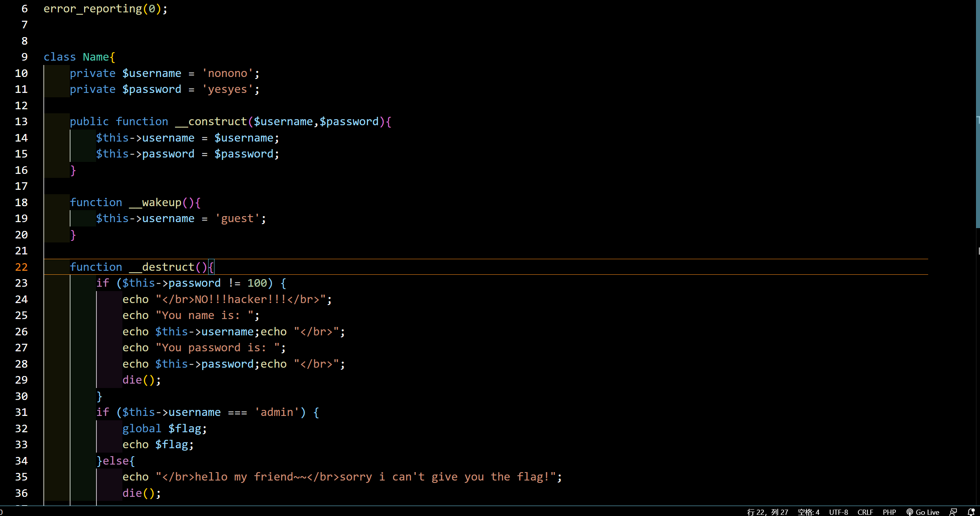980x516 pixels.
Task: Change the CRLF end-of-line sequence
Action: tap(865, 512)
